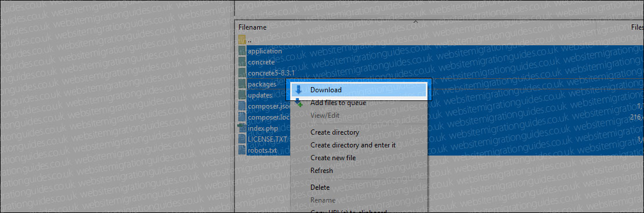Select the robots.txt file name
The image size is (644, 213).
pos(262,150)
